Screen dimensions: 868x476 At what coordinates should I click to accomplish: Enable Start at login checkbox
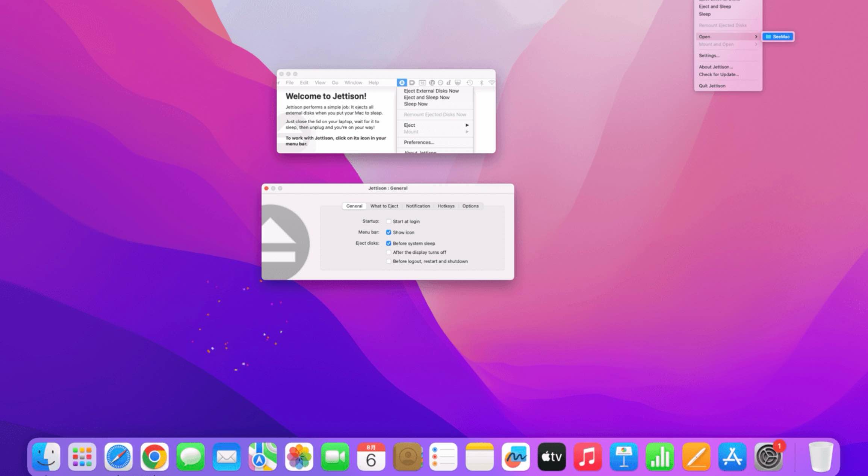click(x=389, y=221)
